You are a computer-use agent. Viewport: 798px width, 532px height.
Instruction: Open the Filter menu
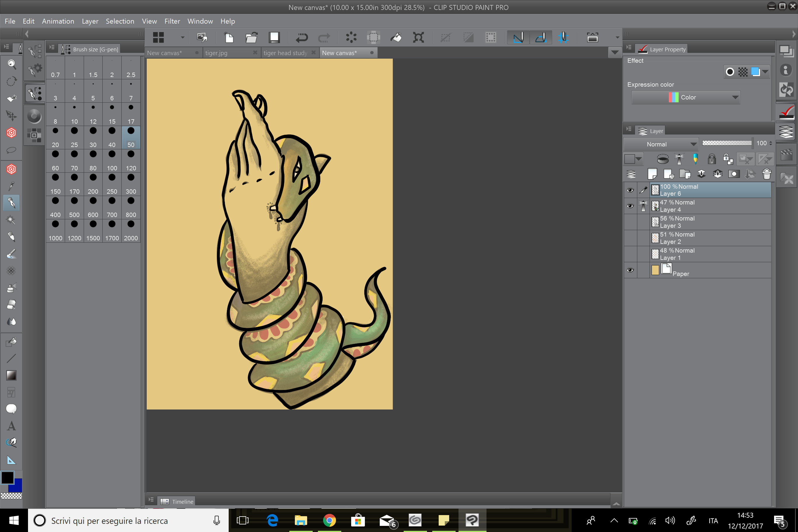(x=172, y=21)
